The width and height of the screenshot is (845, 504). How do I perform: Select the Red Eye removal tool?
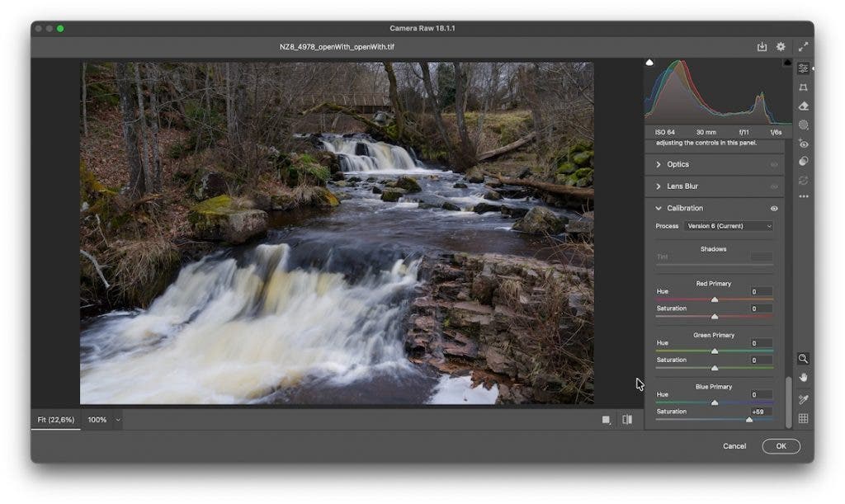tap(803, 144)
